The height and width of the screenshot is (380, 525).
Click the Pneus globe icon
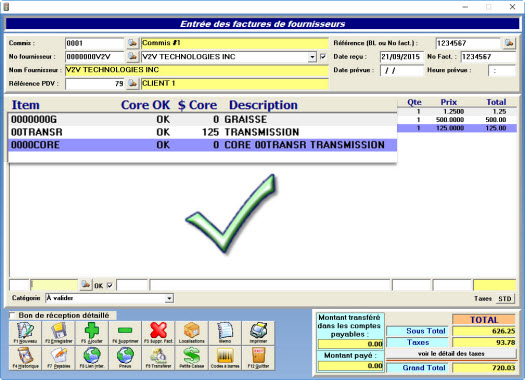click(x=125, y=358)
